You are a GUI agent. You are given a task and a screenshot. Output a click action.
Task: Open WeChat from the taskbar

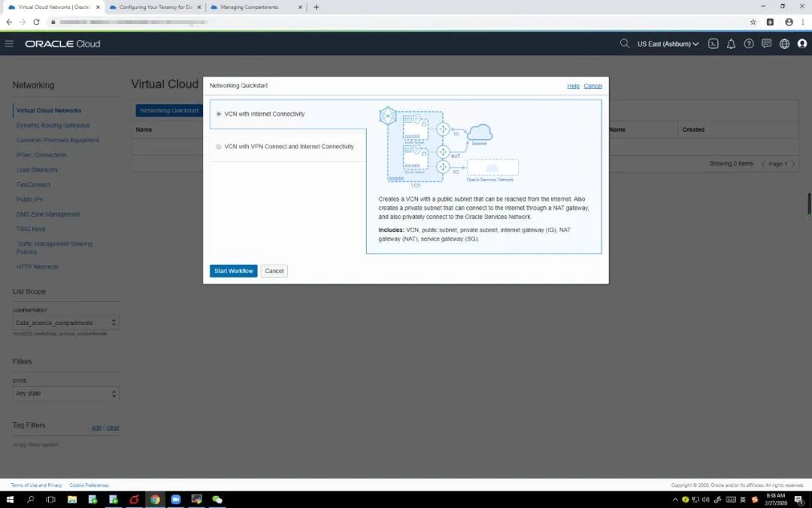point(217,500)
